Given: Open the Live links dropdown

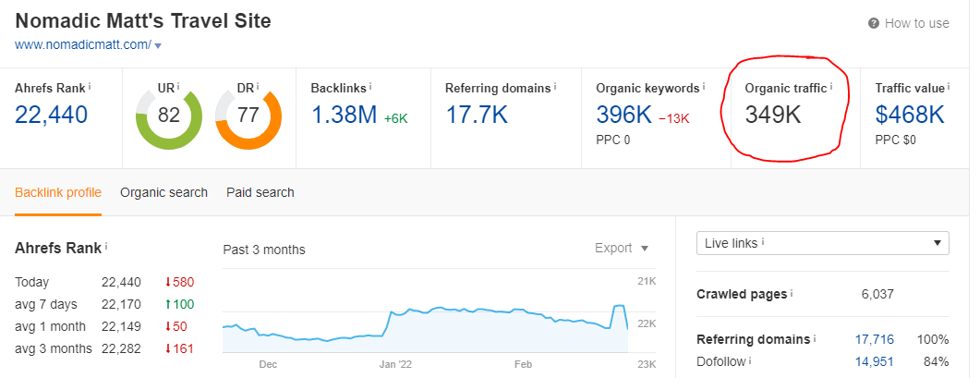Looking at the screenshot, I should [x=822, y=243].
